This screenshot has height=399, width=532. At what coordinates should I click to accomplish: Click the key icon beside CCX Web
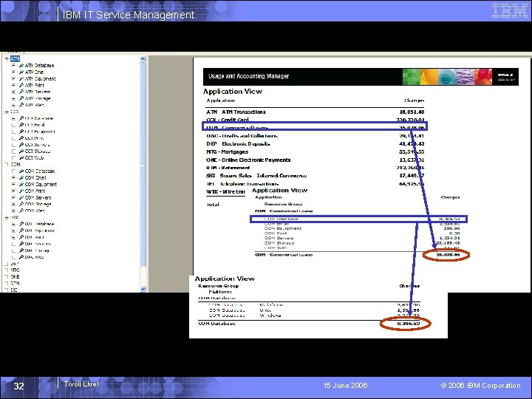coord(21,158)
